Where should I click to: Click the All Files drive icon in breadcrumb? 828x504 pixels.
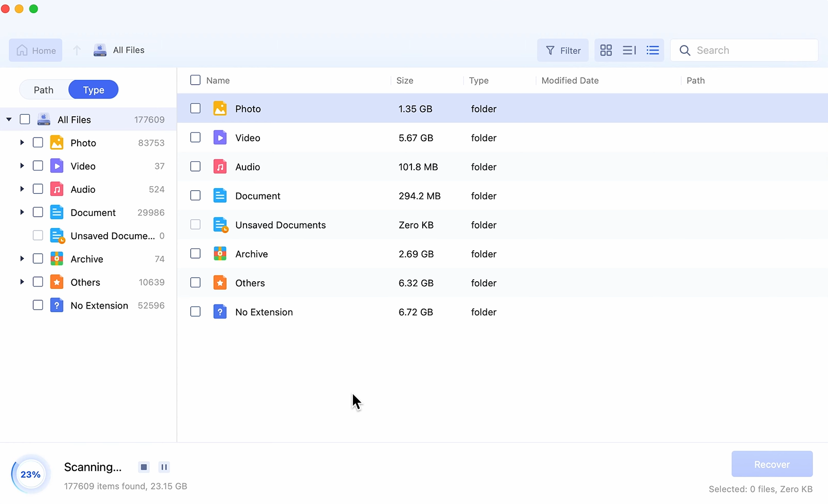coord(100,50)
